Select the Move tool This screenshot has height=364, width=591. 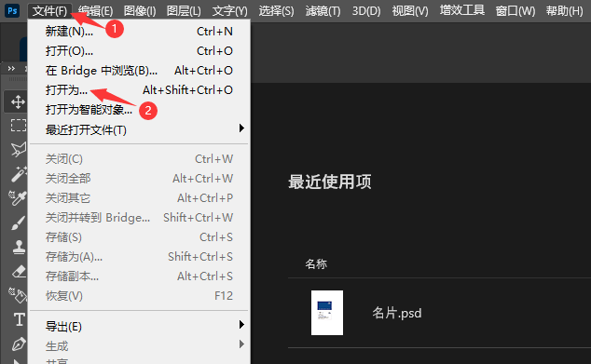[x=18, y=102]
